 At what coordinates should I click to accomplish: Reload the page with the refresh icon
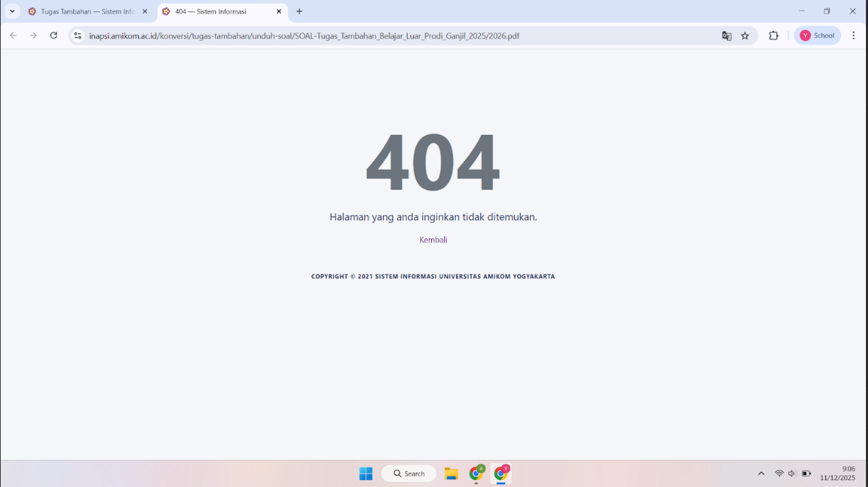coord(53,36)
